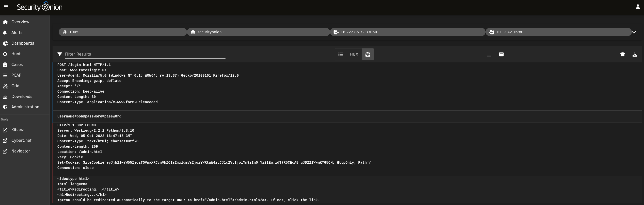
Task: Click the job ID 1005 chip
Action: (123, 32)
